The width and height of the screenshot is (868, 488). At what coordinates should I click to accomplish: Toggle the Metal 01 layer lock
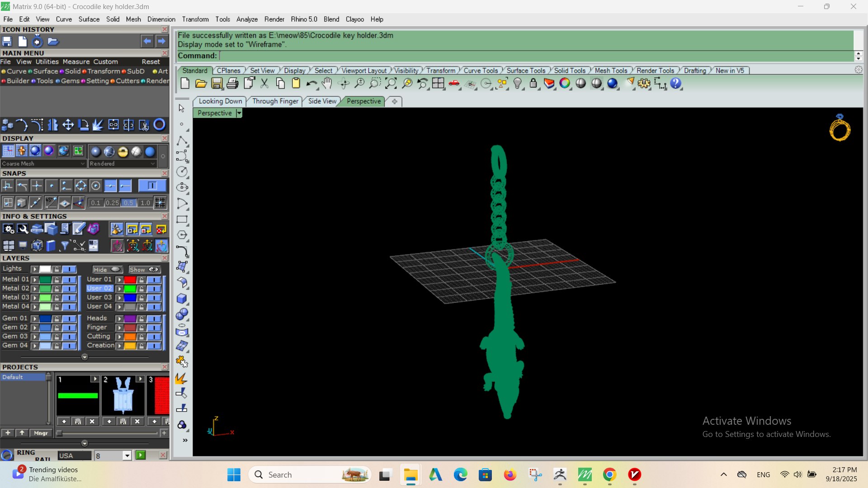click(x=57, y=280)
